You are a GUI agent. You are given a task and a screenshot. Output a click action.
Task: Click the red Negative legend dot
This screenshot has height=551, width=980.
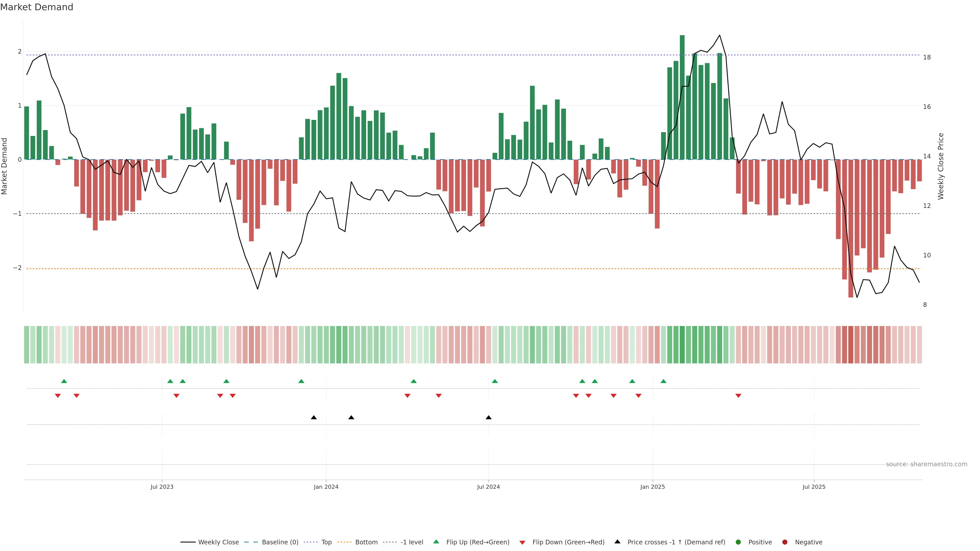[785, 542]
